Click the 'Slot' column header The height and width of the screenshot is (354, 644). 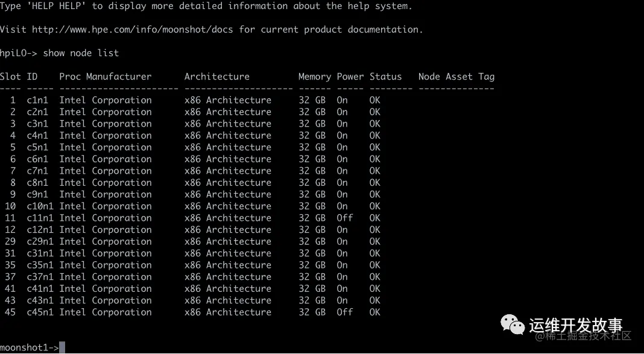coord(10,77)
